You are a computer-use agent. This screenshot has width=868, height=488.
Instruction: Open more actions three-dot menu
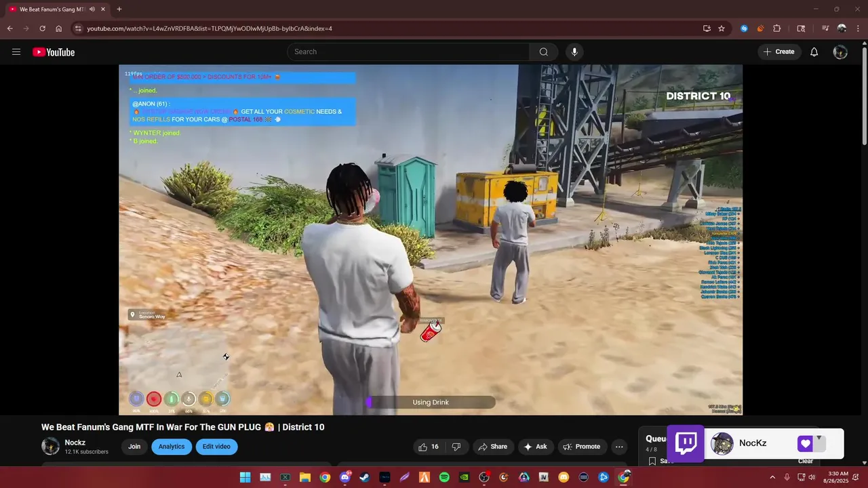pyautogui.click(x=619, y=447)
